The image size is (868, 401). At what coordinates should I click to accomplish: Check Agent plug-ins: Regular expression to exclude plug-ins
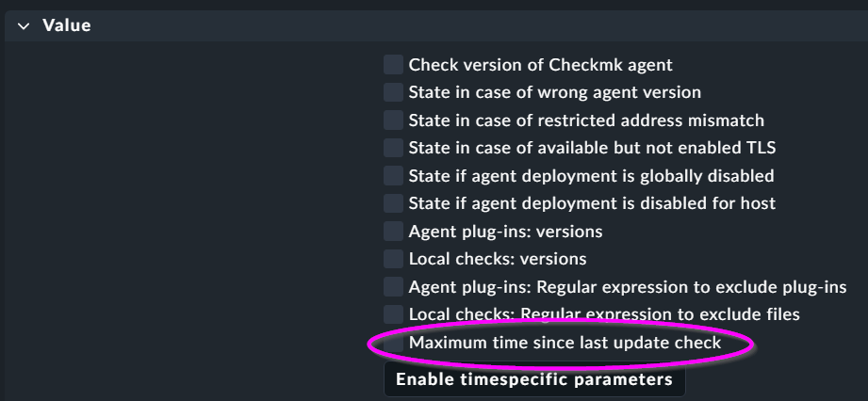click(x=393, y=286)
